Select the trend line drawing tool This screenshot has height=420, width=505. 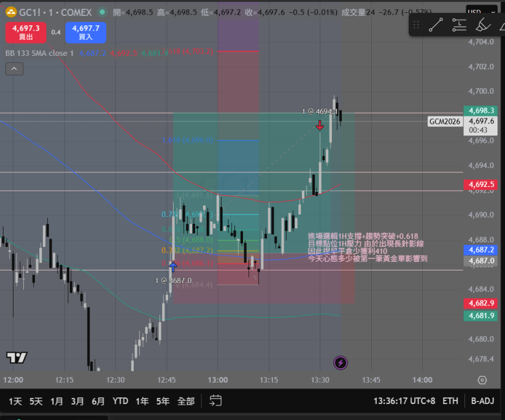click(436, 25)
